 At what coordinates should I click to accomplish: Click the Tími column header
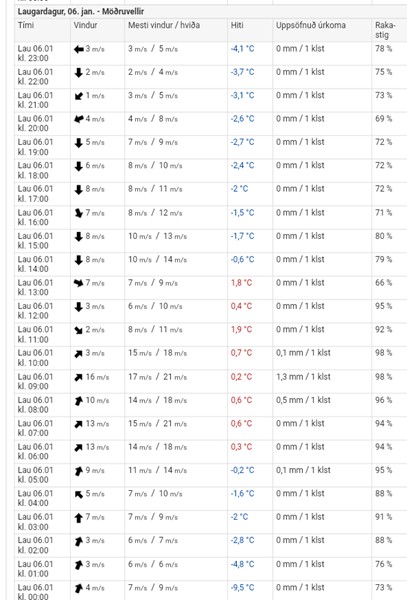click(26, 25)
